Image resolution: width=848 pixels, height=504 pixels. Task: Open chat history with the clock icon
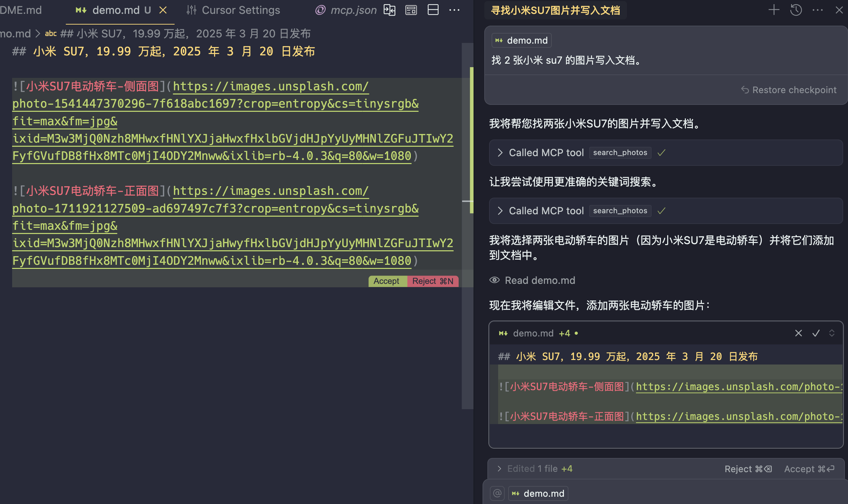click(796, 10)
